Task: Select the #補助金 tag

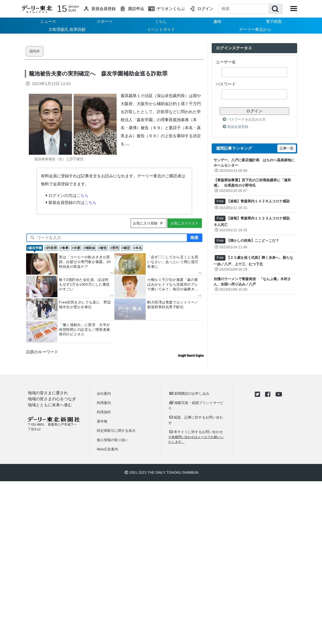Action: pos(90,248)
